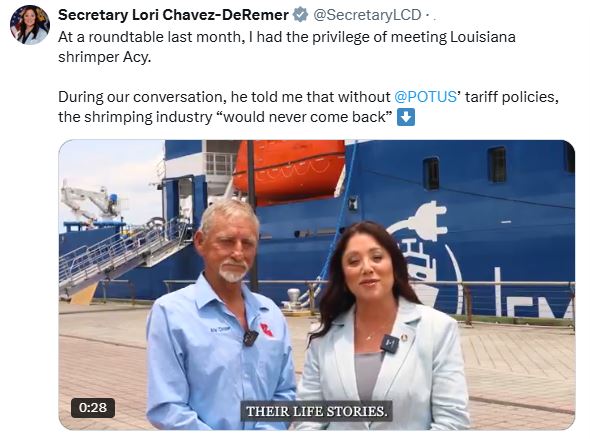Click the THEIR LIFE STORIES caption
This screenshot has height=439, width=590.
317,411
